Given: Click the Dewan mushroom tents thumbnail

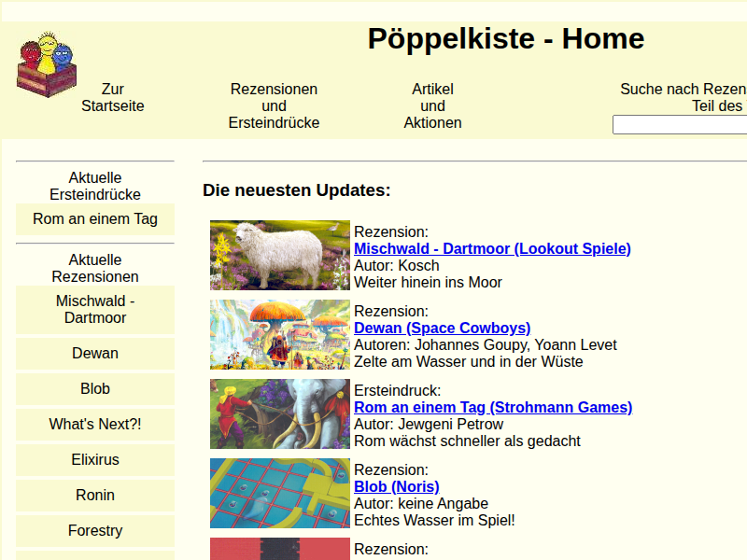Looking at the screenshot, I should pyautogui.click(x=279, y=334).
